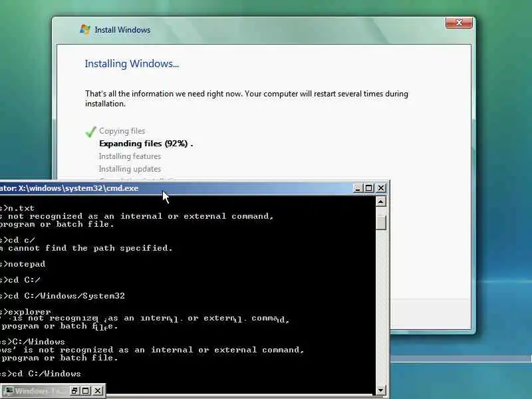Click the 'Installing updates' step text
Image resolution: width=532 pixels, height=399 pixels.
(x=130, y=169)
